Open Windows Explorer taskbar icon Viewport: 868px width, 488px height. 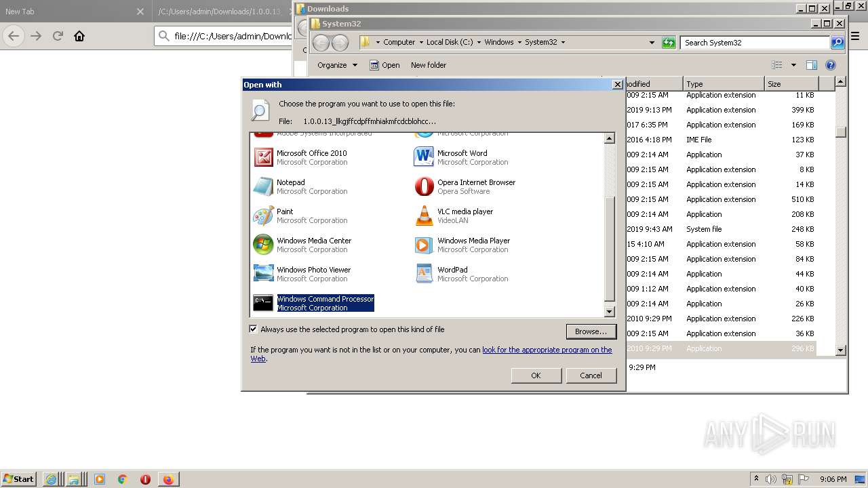click(74, 479)
